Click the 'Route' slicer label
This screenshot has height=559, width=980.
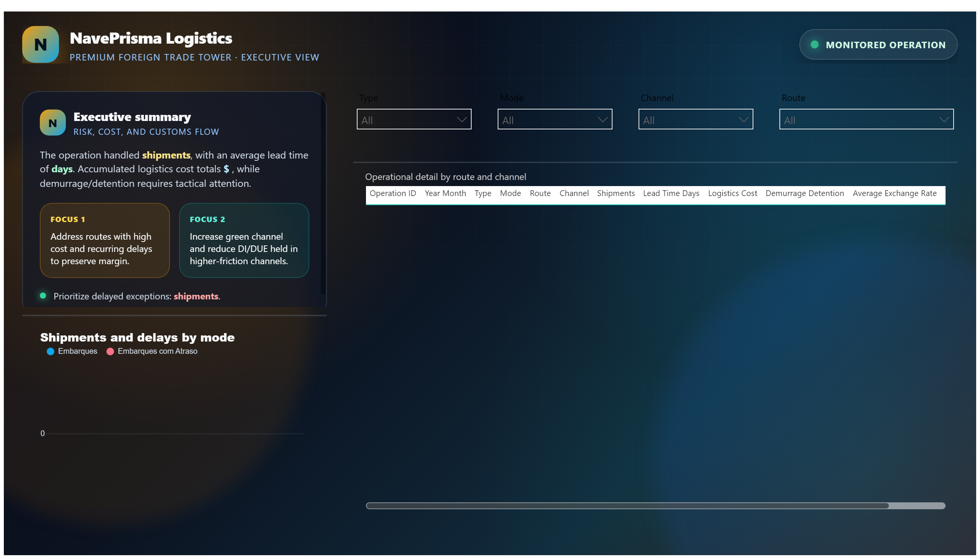pyautogui.click(x=793, y=98)
